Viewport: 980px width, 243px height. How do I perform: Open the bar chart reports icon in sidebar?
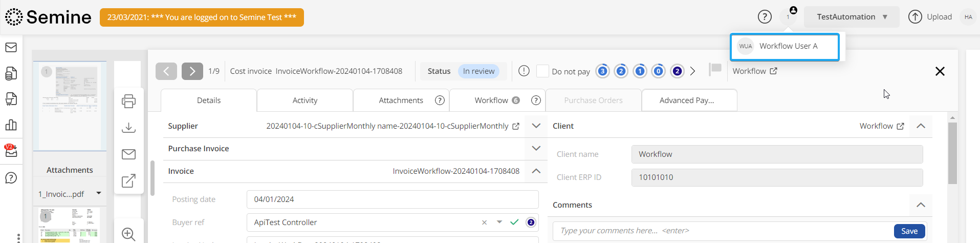click(11, 125)
